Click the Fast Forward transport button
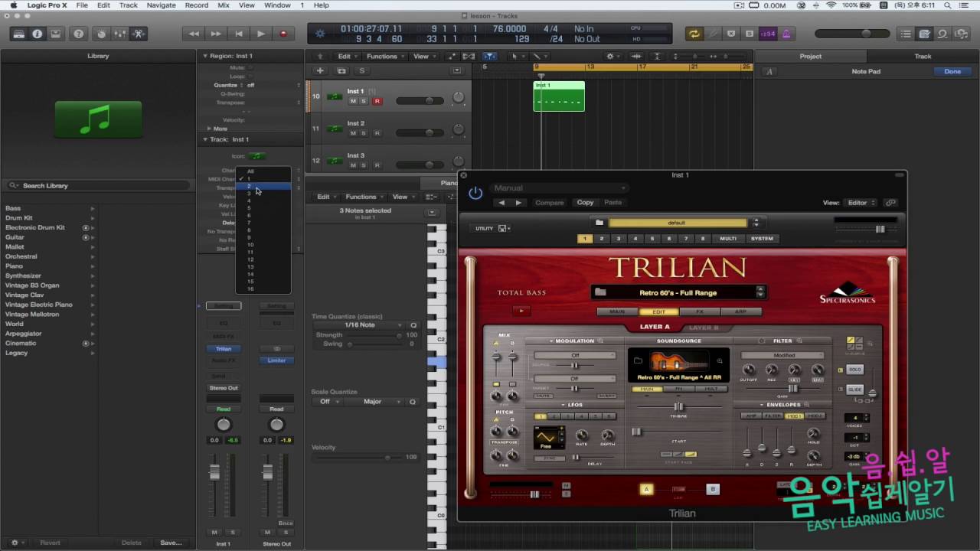Screen dimensions: 980x551 pos(216,34)
